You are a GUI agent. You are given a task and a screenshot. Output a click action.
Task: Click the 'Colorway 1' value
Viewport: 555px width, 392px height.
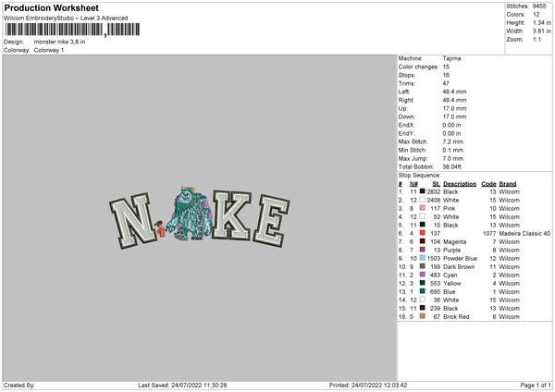click(49, 50)
